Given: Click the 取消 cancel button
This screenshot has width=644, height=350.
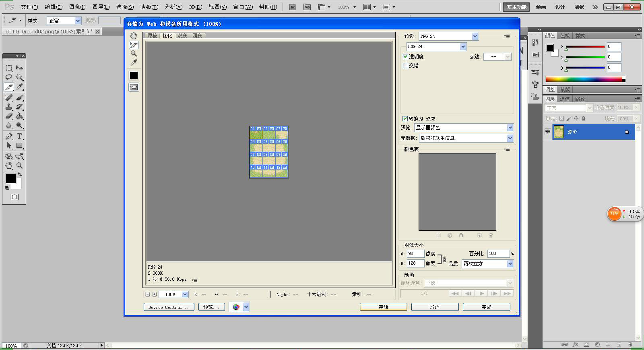Looking at the screenshot, I should [x=435, y=307].
